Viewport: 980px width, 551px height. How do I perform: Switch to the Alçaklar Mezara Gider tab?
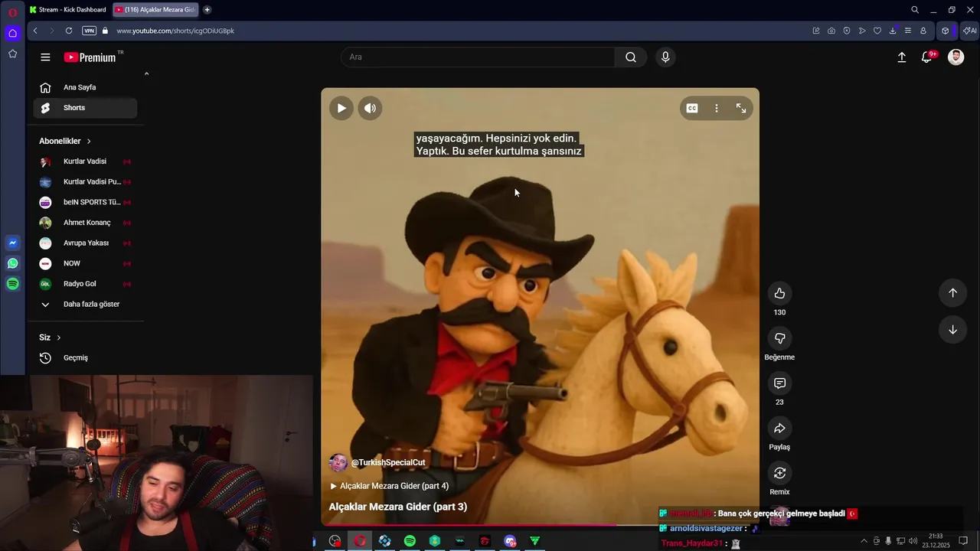[155, 10]
